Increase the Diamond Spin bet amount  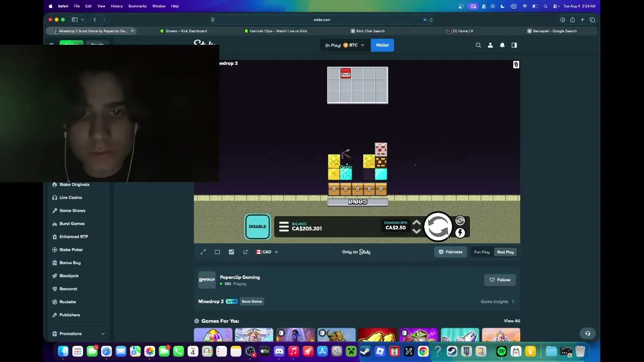click(417, 222)
